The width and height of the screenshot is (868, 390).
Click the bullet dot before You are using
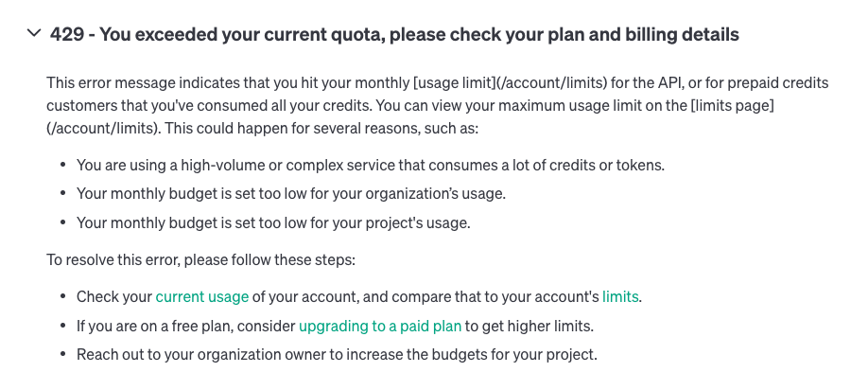(63, 165)
